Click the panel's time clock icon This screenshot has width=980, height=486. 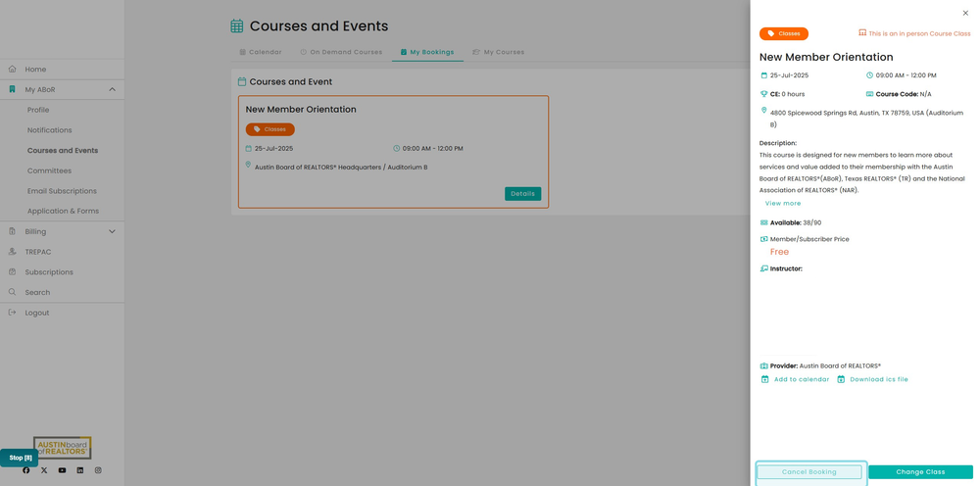coord(869,75)
